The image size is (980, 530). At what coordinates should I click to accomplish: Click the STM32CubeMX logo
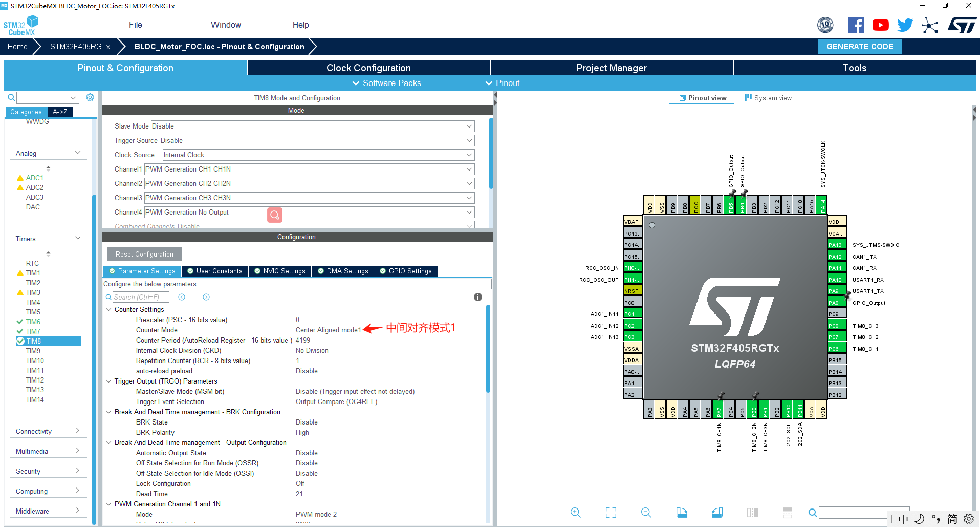[x=21, y=26]
